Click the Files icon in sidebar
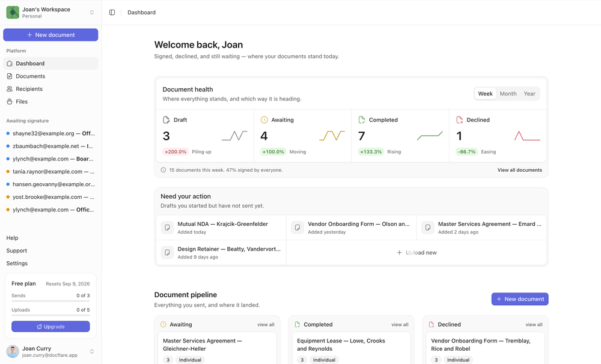The height and width of the screenshot is (364, 601). click(10, 102)
